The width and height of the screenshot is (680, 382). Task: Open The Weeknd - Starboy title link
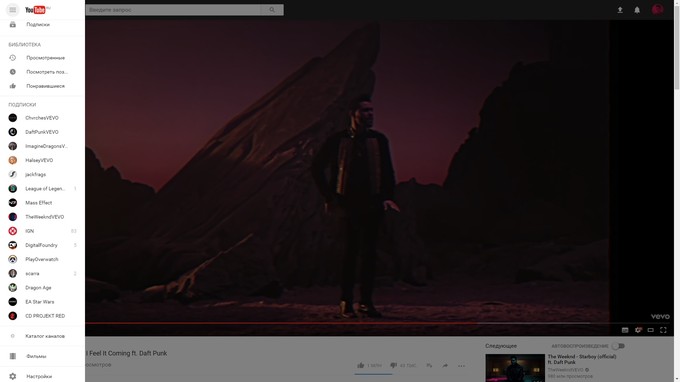coord(582,359)
